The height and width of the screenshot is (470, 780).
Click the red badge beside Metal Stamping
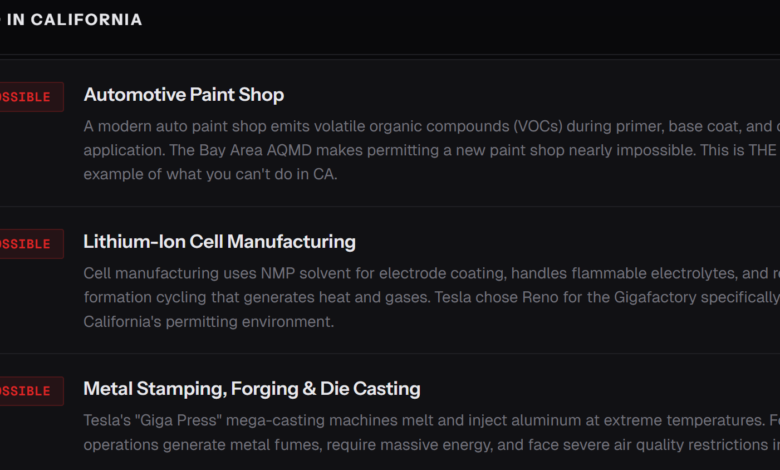(x=30, y=391)
